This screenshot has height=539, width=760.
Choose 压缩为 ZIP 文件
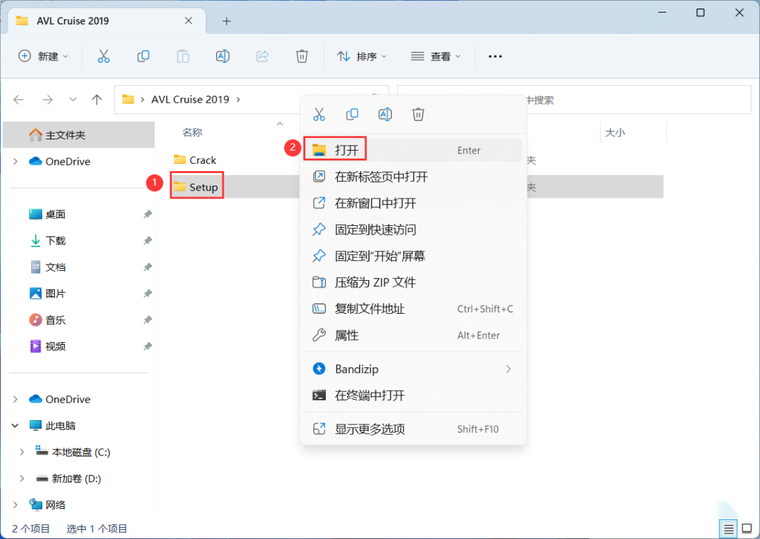tap(413, 282)
